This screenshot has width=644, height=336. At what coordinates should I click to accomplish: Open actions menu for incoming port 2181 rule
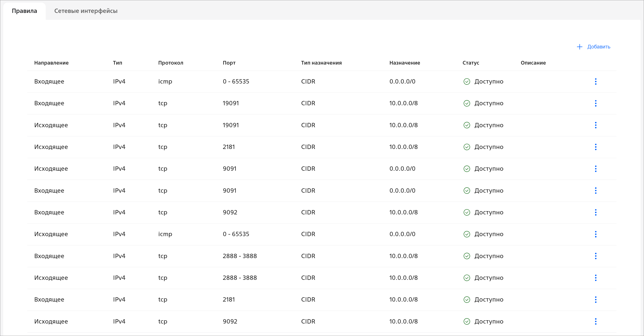(x=596, y=299)
